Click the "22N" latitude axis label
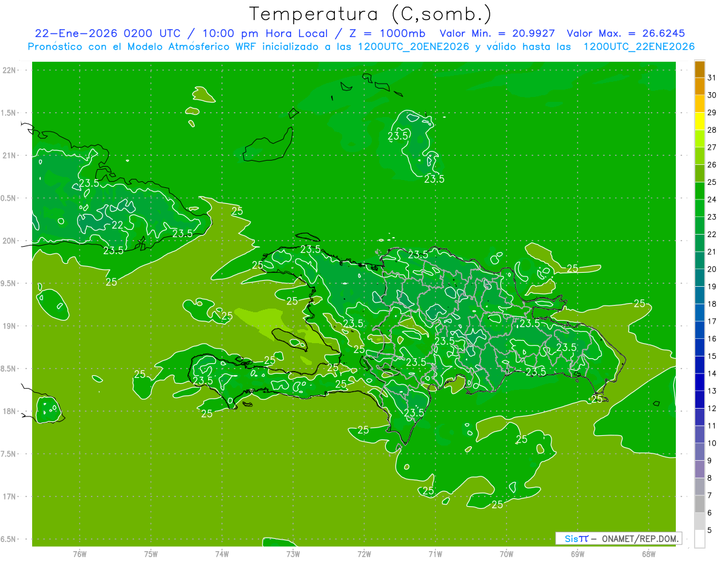The image size is (728, 562). click(9, 70)
